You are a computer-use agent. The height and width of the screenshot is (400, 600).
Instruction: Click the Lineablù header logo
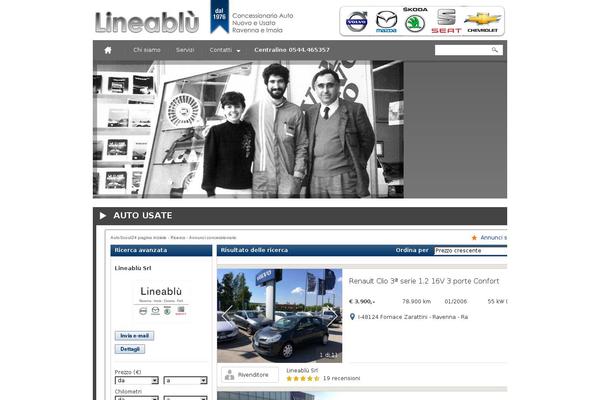147,22
